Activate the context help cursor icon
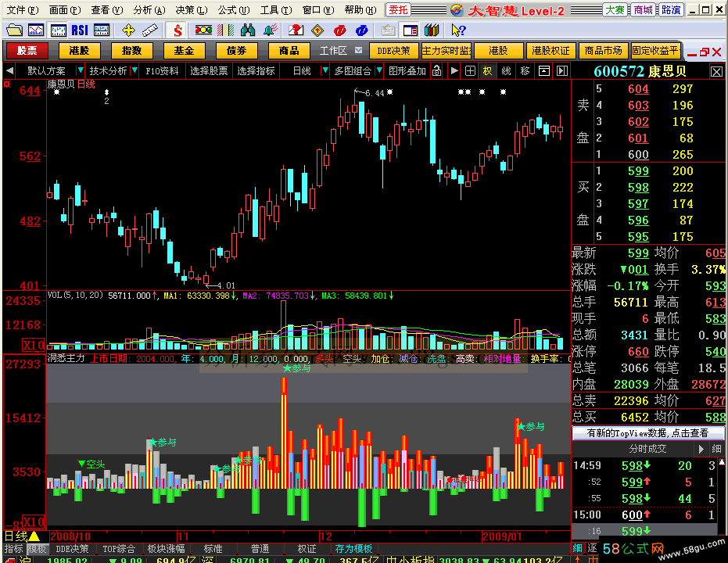 tap(458, 30)
